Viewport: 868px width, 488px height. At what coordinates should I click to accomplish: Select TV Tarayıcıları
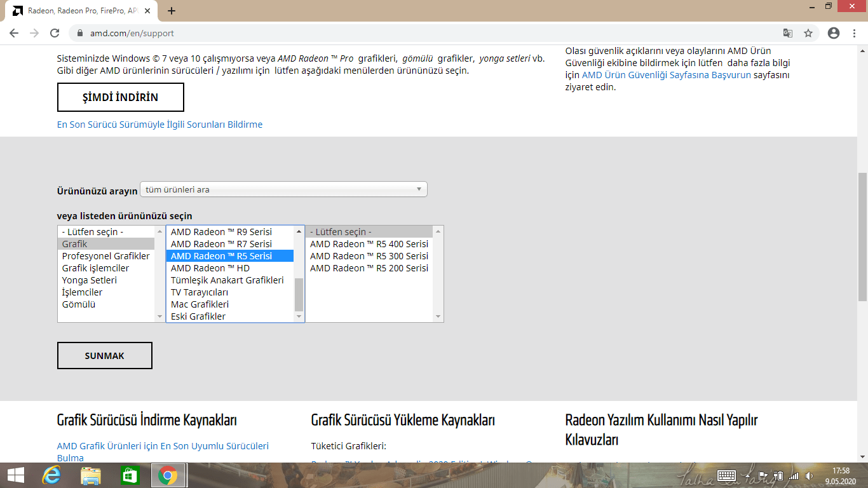230,292
